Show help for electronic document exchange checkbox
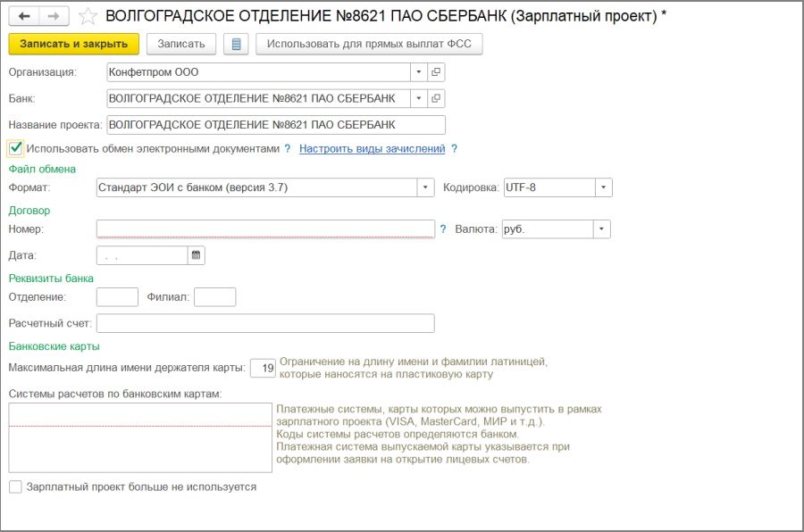This screenshot has height=532, width=804. point(288,149)
